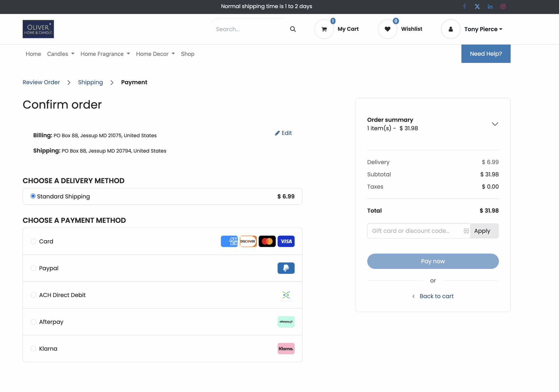Screen dimensions: 559x392
Task: Go back to the Review Order step
Action: pos(41,82)
